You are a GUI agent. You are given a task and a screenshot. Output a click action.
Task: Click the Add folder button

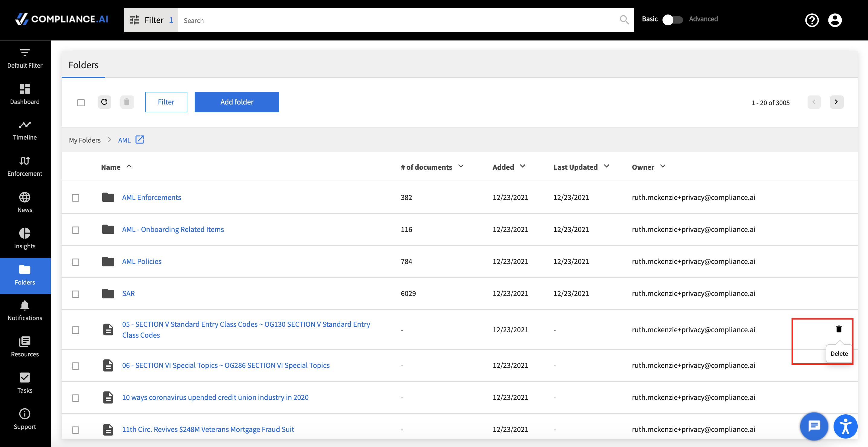[237, 102]
